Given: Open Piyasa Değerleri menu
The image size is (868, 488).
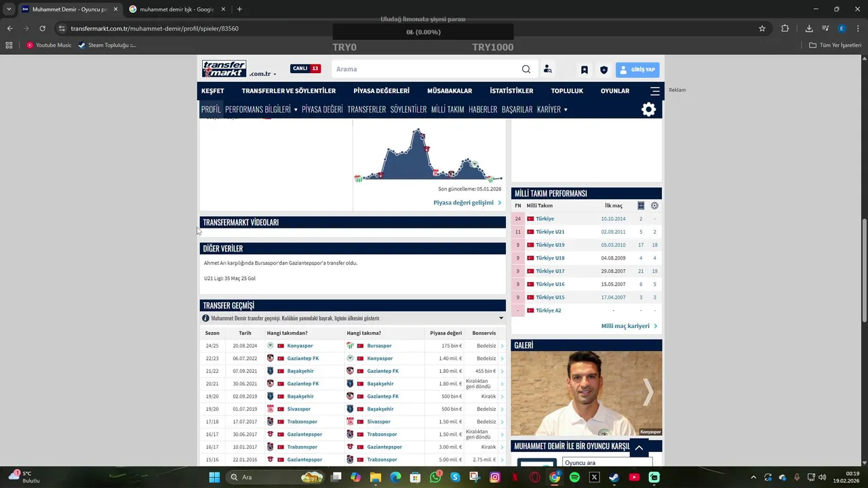Looking at the screenshot, I should tap(382, 91).
